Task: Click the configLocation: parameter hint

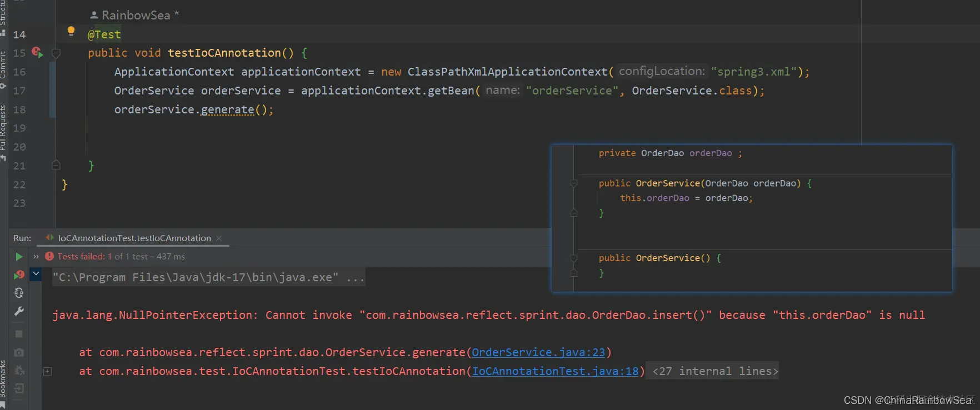Action: click(x=662, y=71)
